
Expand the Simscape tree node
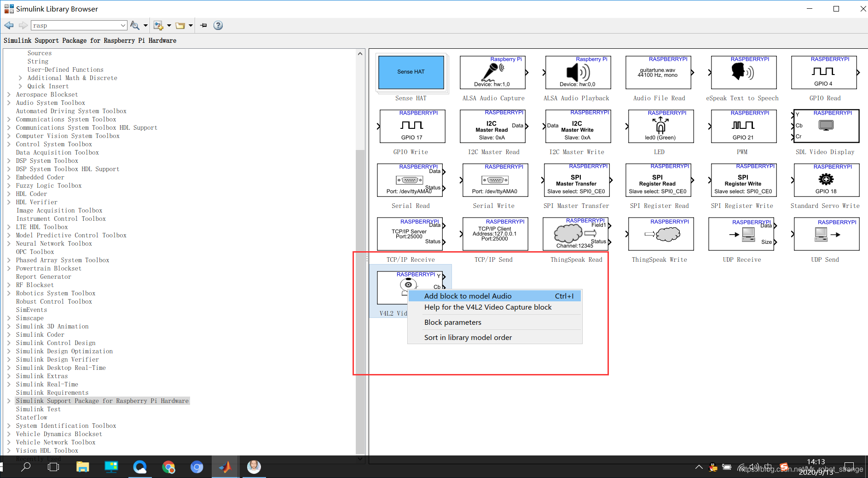(9, 318)
